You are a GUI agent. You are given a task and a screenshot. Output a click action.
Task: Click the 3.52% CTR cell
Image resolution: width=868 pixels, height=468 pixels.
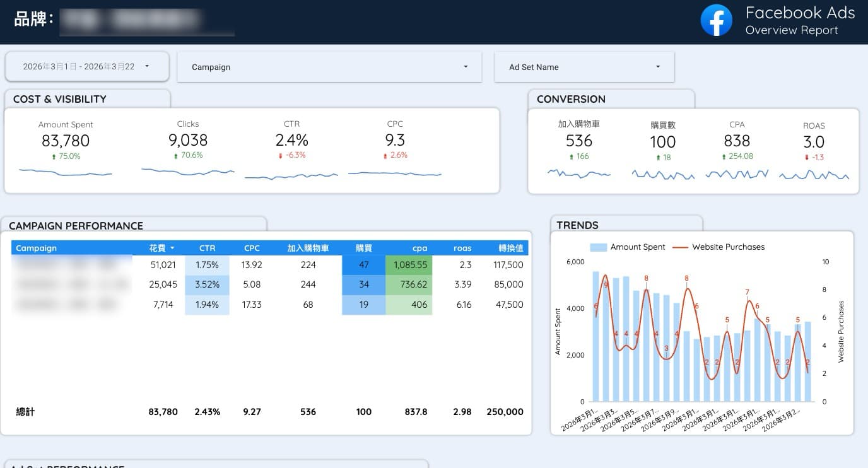(207, 284)
